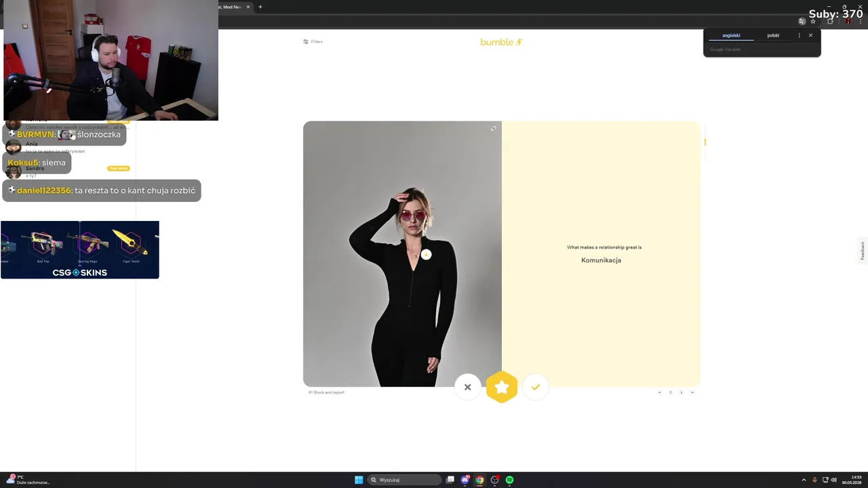
Task: Open a new browser tab
Action: [260, 7]
